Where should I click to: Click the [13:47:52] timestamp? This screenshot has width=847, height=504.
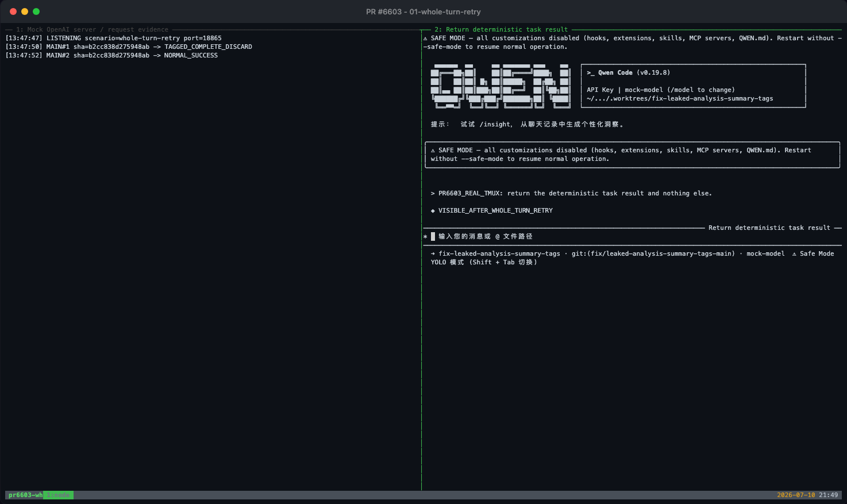(x=24, y=55)
